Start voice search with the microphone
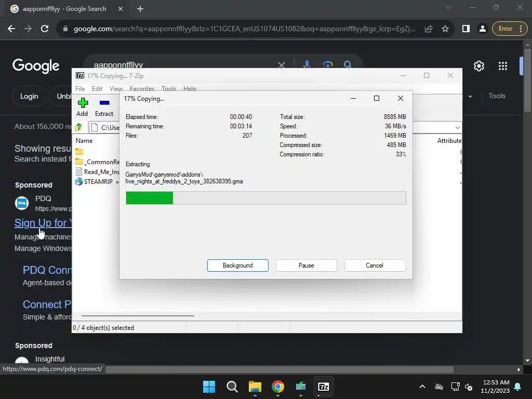The image size is (532, 399). (307, 64)
